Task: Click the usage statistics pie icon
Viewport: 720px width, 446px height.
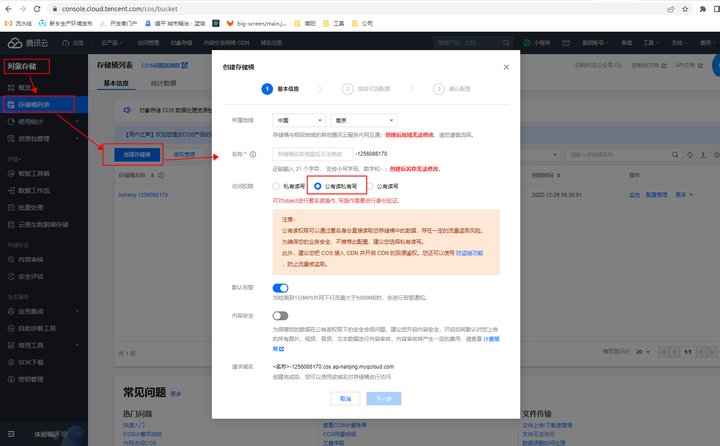Action: coord(11,122)
